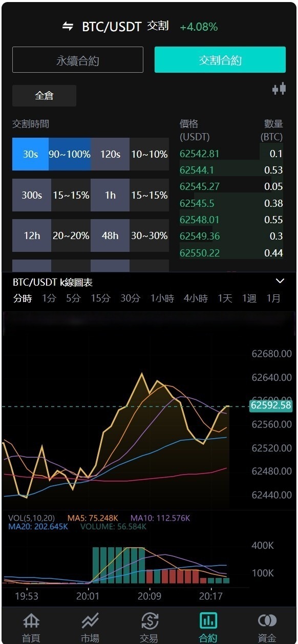Open the candlestick chart icon
The image size is (298, 644).
(x=279, y=89)
